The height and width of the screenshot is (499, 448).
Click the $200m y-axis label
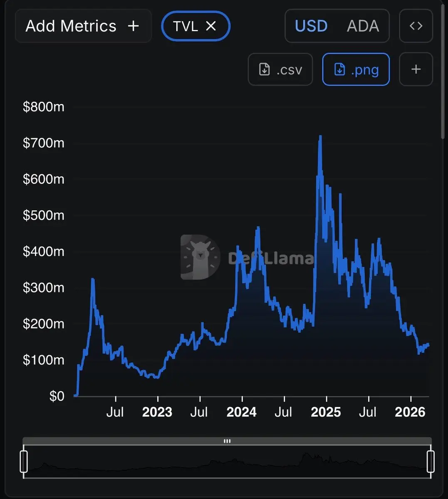tap(44, 324)
